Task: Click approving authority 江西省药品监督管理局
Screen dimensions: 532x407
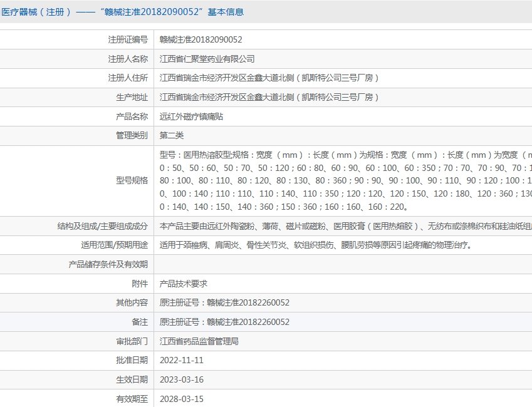Action: pos(199,341)
